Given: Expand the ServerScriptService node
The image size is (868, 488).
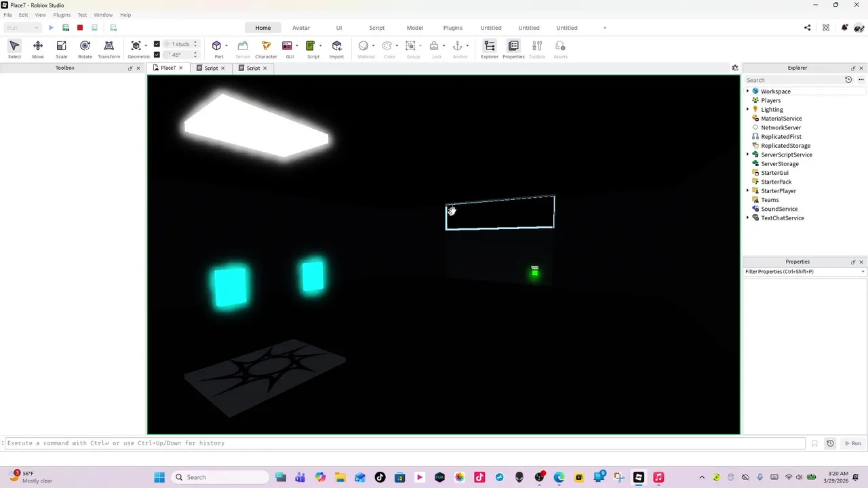Looking at the screenshot, I should 748,155.
